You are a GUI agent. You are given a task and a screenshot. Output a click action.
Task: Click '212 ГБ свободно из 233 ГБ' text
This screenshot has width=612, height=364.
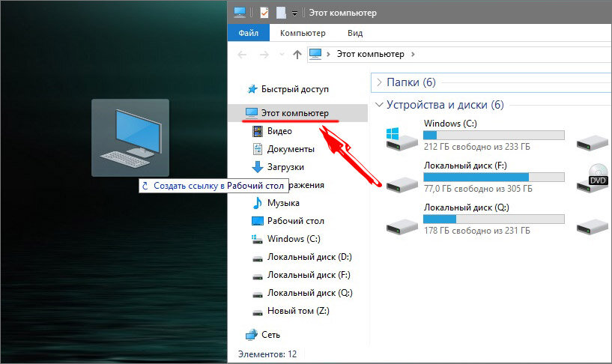(x=477, y=147)
